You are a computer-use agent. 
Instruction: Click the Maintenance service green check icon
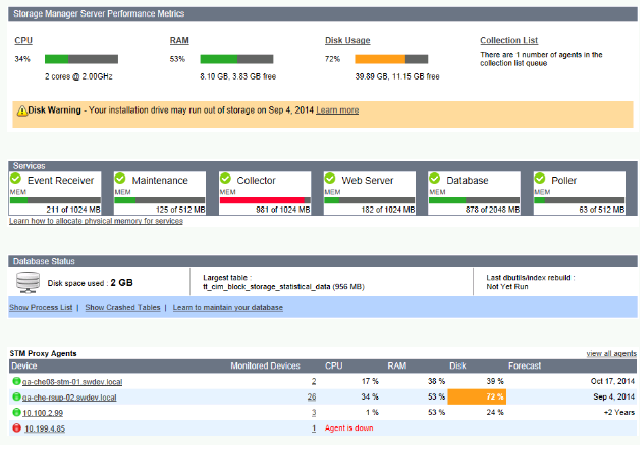pyautogui.click(x=121, y=179)
